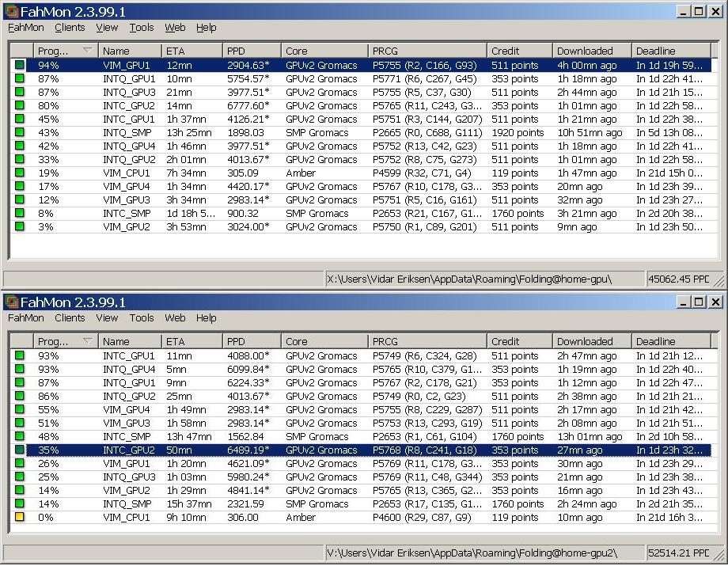The height and width of the screenshot is (566, 728).
Task: Click 13h 01mn ago downloaded cell, bottom window
Action: (590, 436)
